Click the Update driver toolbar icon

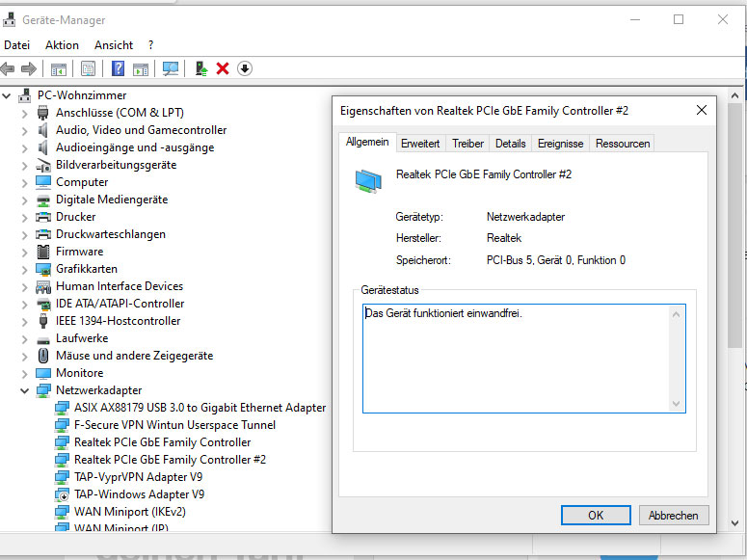[x=201, y=68]
